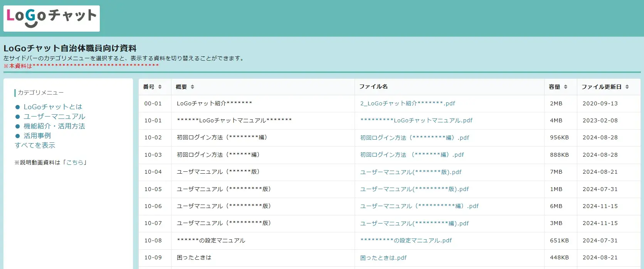The width and height of the screenshot is (644, 269).
Task: Download the LoGoチャットマニュアル.pdf file
Action: (416, 120)
